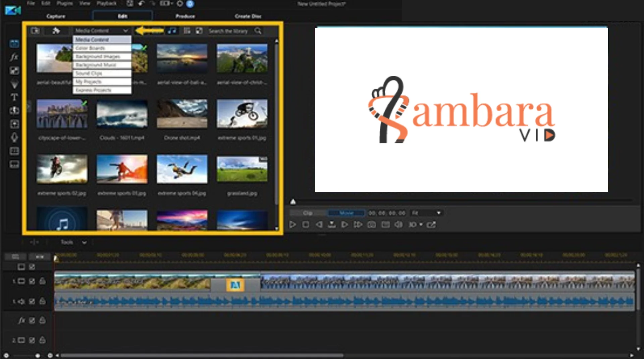
Task: Open the Transition Room icon
Action: [x=14, y=110]
